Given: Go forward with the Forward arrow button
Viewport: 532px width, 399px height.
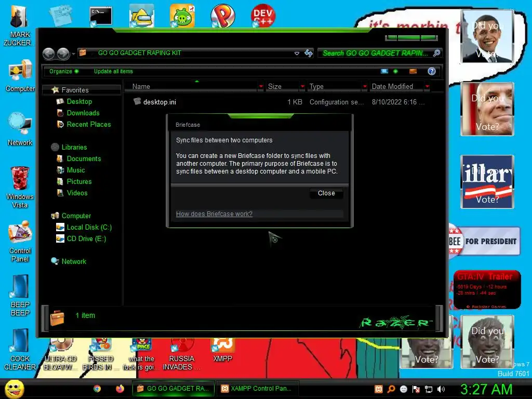Looking at the screenshot, I should click(63, 54).
